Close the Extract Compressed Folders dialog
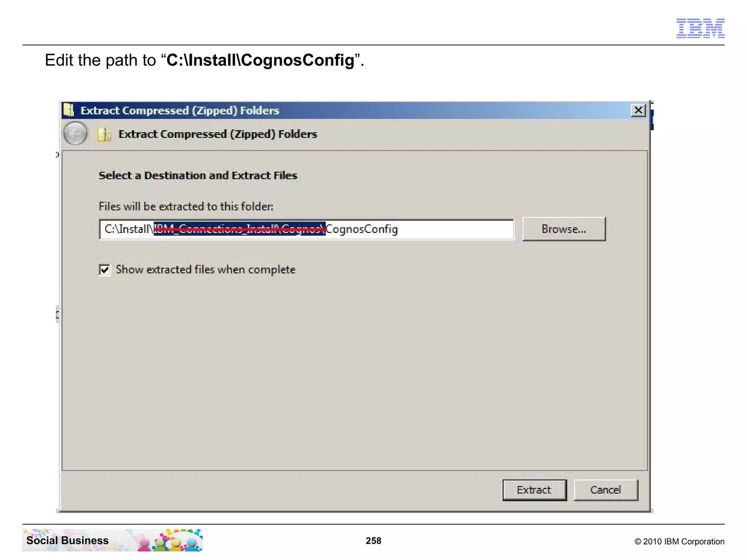 638,110
